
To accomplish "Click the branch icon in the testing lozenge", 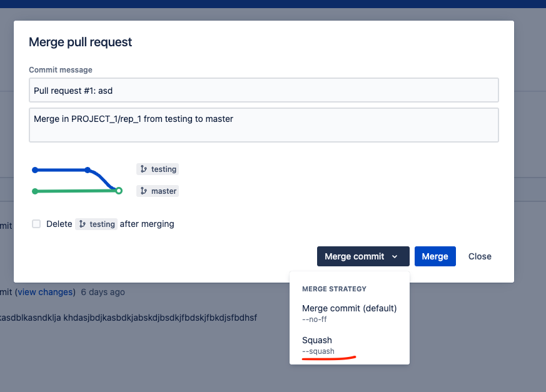I will 144,169.
